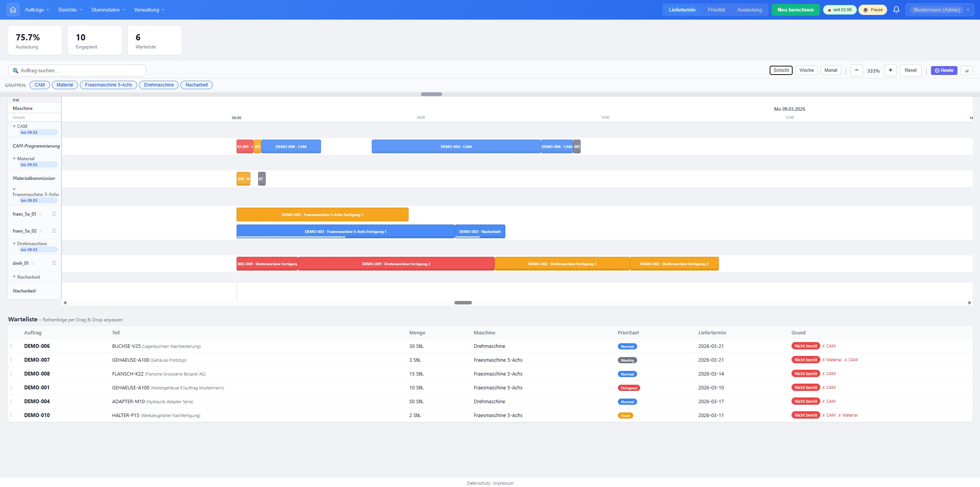Click drag handle of DEMO-004 row
980x487 pixels.
[11, 401]
